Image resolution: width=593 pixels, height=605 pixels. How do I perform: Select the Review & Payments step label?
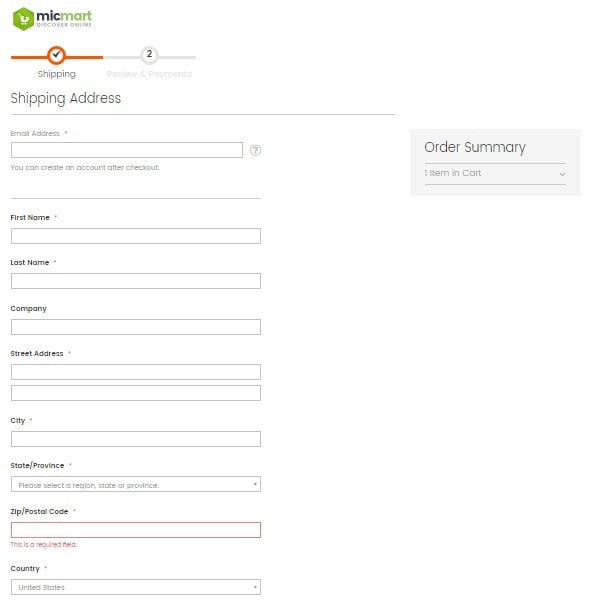149,74
